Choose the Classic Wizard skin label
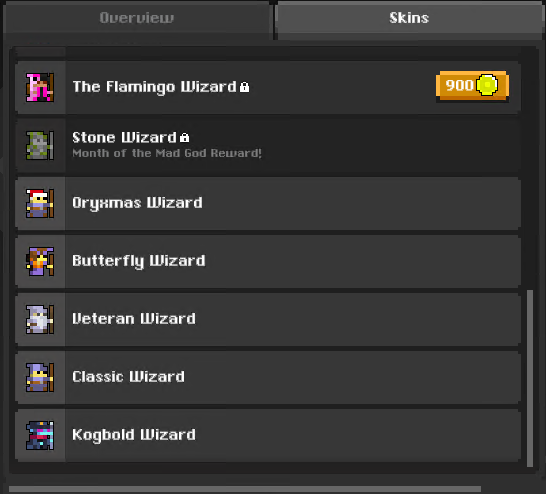This screenshot has height=494, width=546. point(128,377)
